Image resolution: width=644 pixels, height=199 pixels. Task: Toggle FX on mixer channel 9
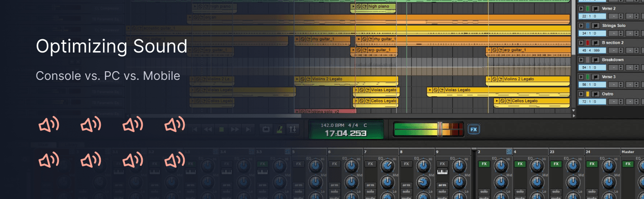(442, 164)
